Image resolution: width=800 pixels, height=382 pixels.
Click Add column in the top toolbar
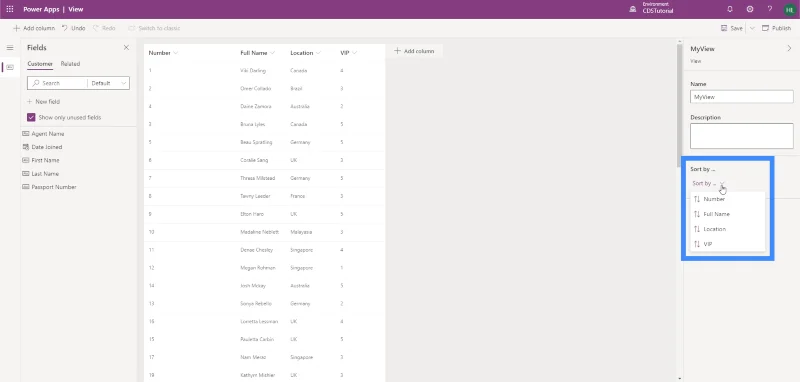click(x=34, y=28)
